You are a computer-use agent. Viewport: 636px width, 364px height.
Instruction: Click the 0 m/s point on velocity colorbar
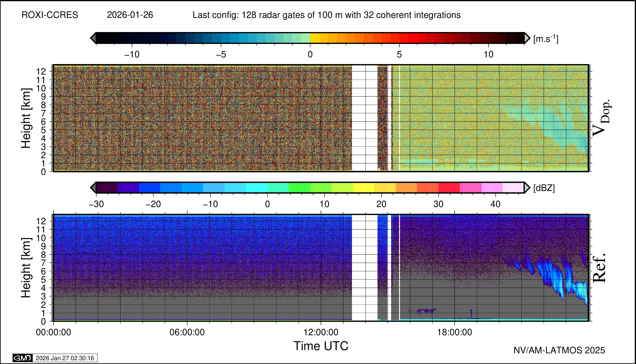pos(310,38)
